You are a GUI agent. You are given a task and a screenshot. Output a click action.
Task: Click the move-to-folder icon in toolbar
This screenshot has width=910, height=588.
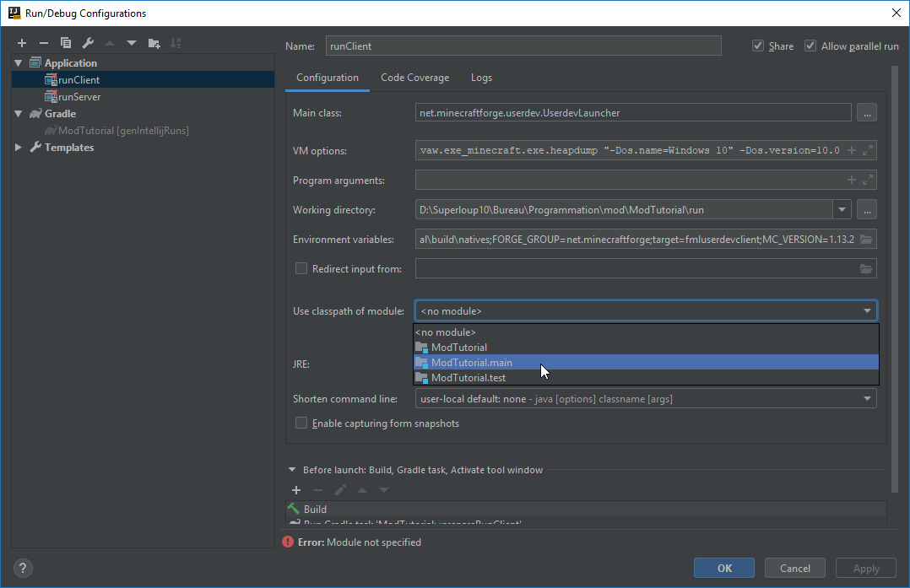coord(154,43)
